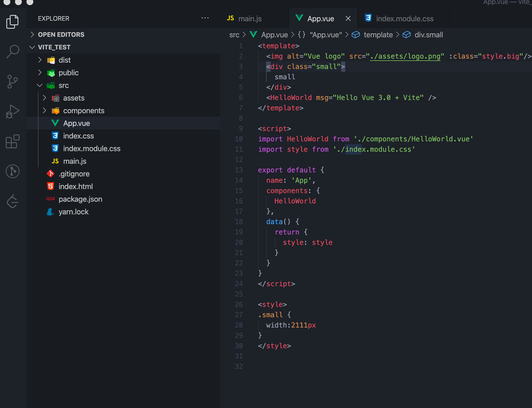
Task: Collapse the VITE_TEST project section
Action: tap(54, 47)
